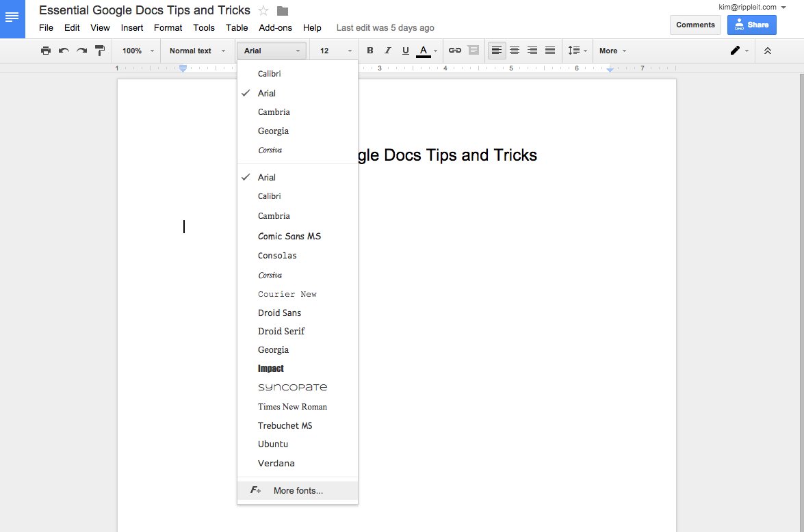Select checked Arial in recent fonts
The height and width of the screenshot is (532, 804).
coord(298,93)
